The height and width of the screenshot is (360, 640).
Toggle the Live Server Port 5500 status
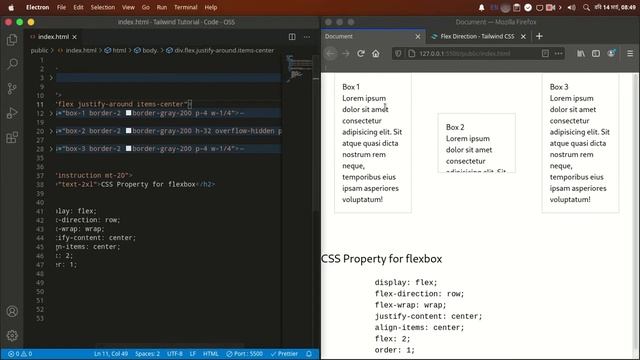click(x=244, y=354)
